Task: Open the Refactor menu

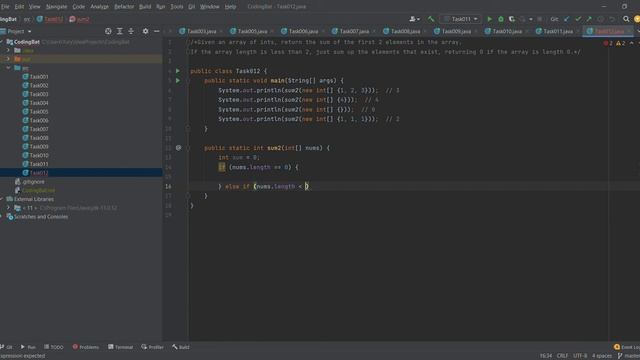Action: [x=124, y=7]
